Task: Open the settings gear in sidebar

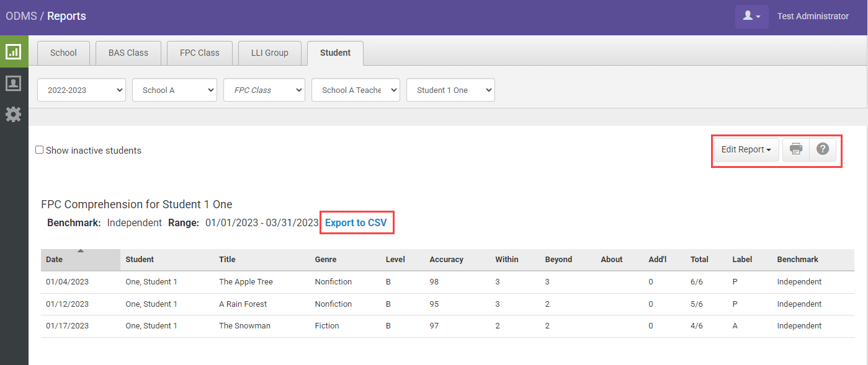Action: click(14, 114)
